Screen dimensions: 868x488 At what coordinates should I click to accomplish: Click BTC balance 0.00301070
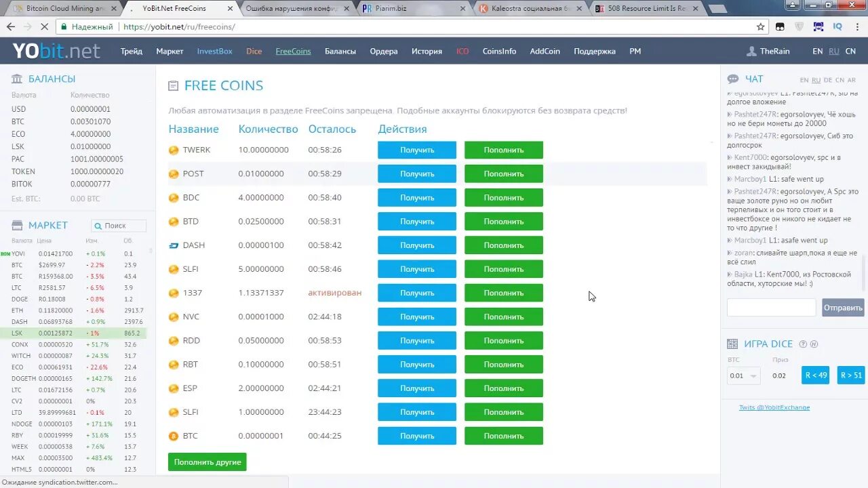pos(91,122)
